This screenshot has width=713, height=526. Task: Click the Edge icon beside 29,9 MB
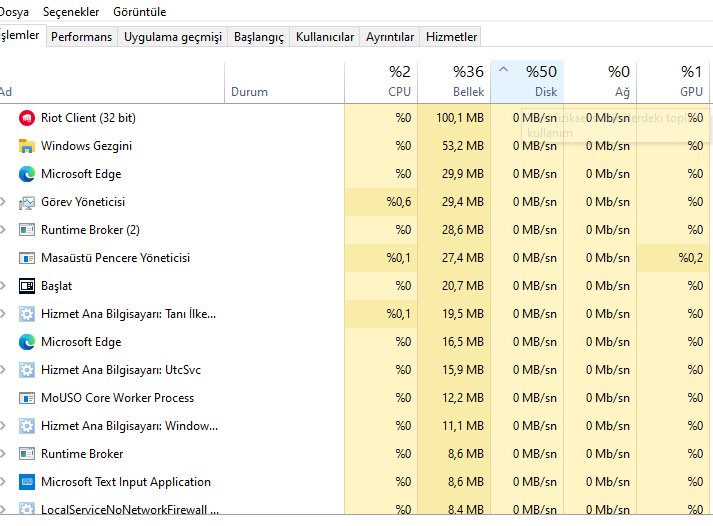click(27, 174)
